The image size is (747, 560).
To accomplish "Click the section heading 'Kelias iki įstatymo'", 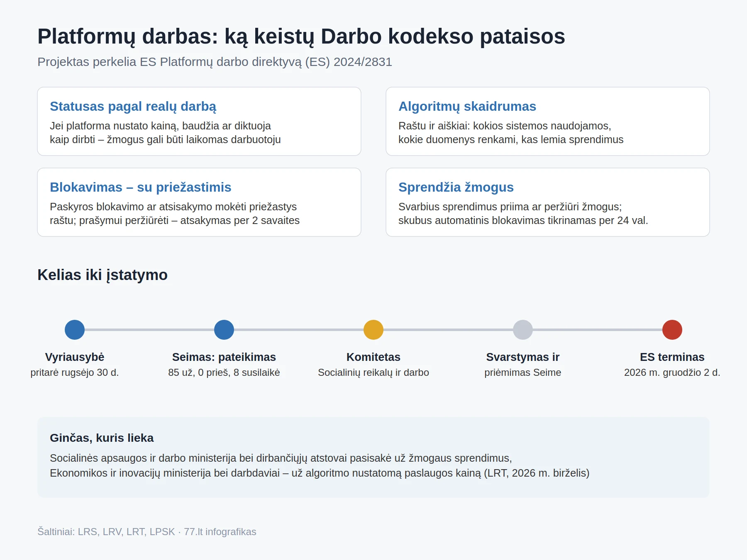I will pyautogui.click(x=103, y=275).
